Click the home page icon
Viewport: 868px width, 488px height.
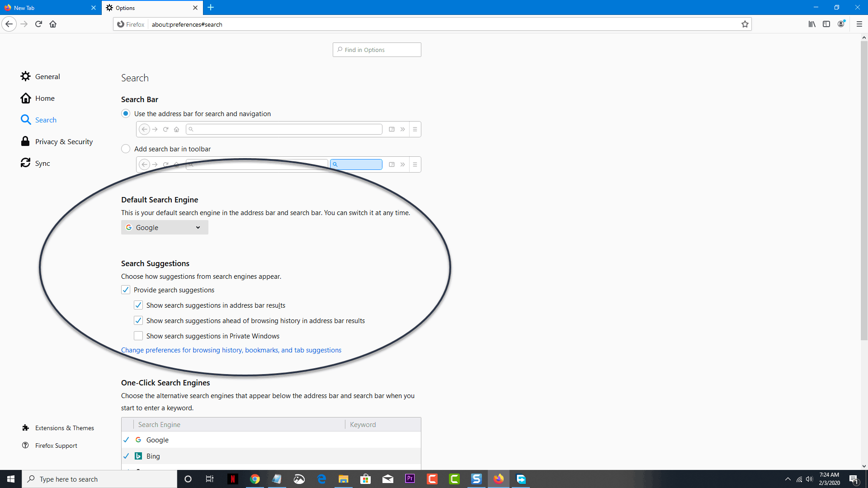coord(53,24)
